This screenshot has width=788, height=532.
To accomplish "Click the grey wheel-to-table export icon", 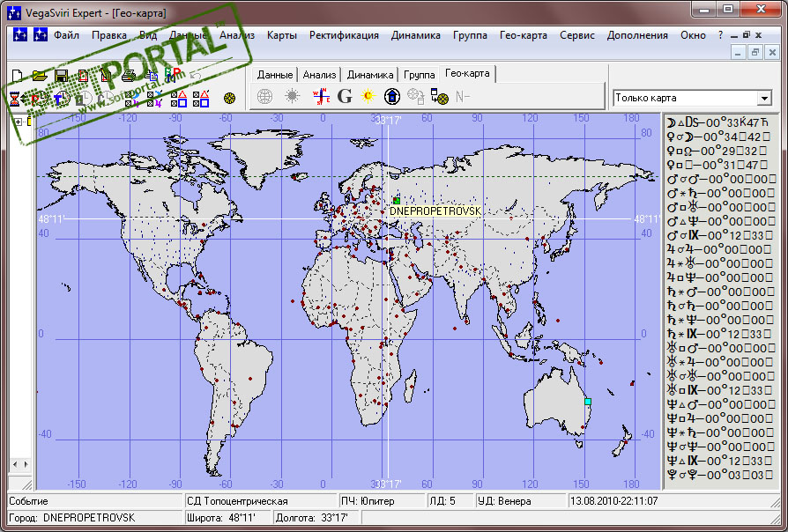I will coord(416,96).
